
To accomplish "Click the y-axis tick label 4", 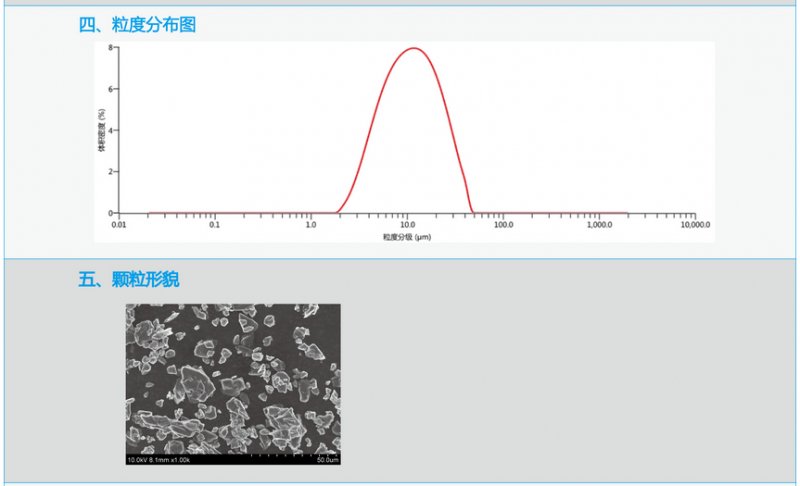I will coord(110,130).
